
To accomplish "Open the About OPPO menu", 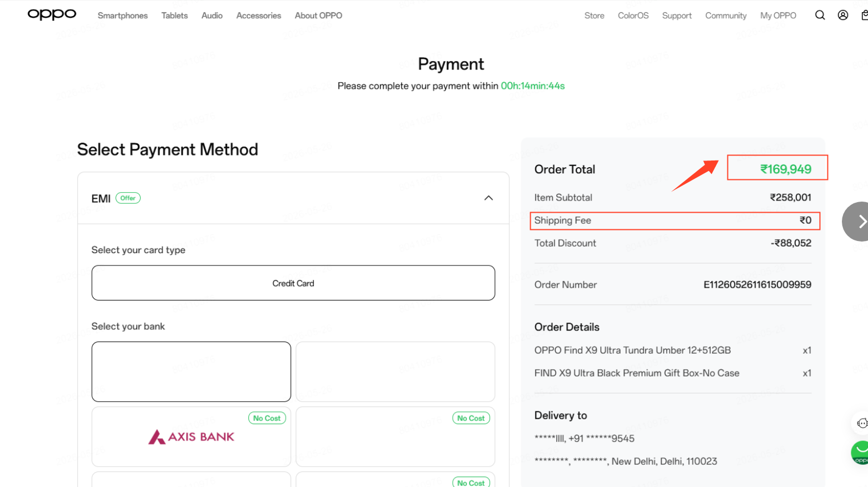I will pos(318,16).
